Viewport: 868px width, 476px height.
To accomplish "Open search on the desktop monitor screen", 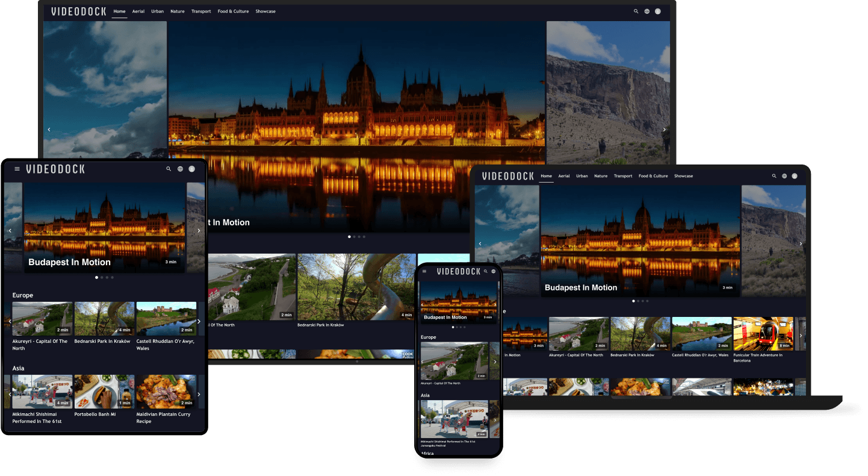I will (x=636, y=11).
